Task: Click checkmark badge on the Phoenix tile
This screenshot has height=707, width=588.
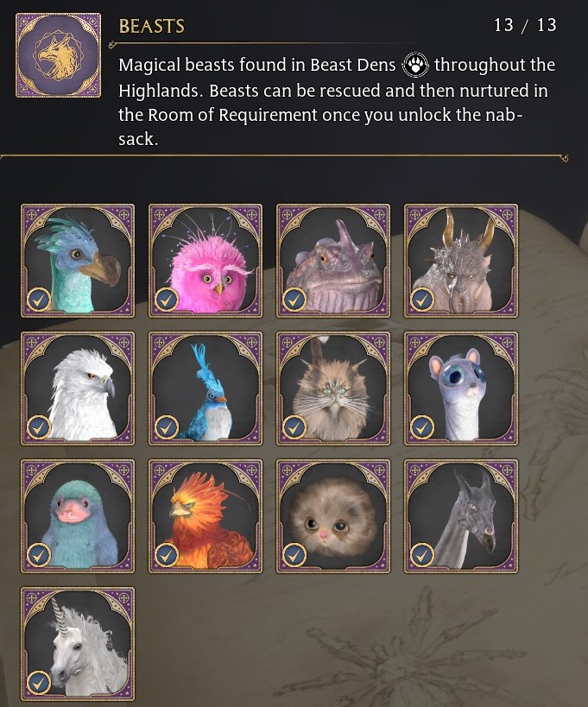Action: pos(167,554)
